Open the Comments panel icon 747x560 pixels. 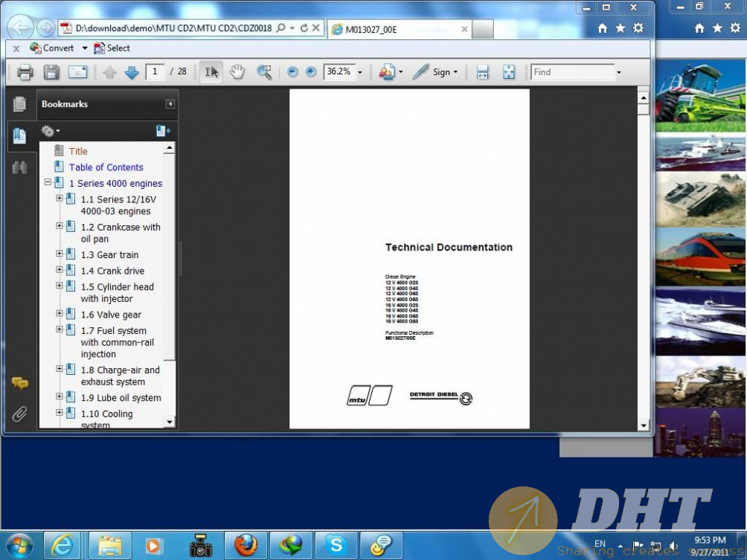pos(20,383)
